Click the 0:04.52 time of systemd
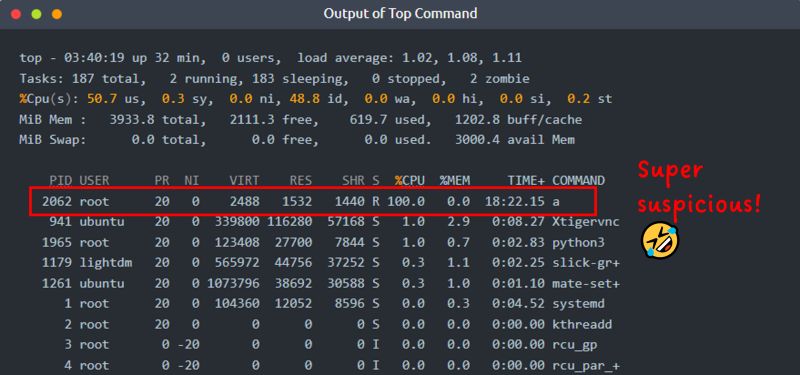800x375 pixels. 518,304
